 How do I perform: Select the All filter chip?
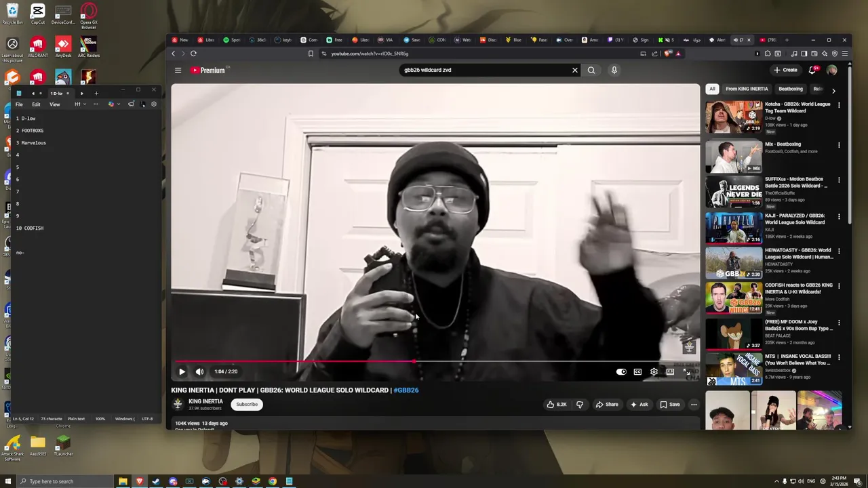tap(712, 89)
